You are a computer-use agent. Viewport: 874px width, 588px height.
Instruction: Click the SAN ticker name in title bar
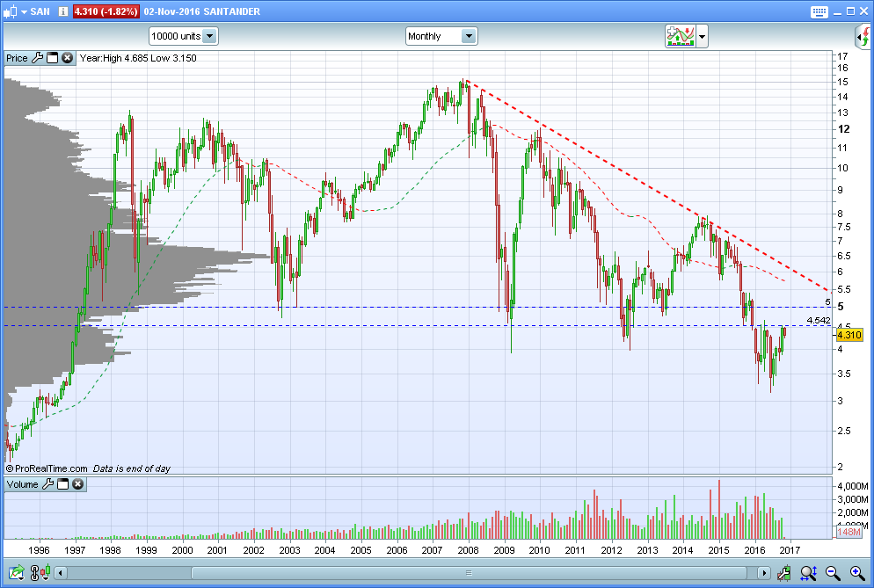click(40, 11)
